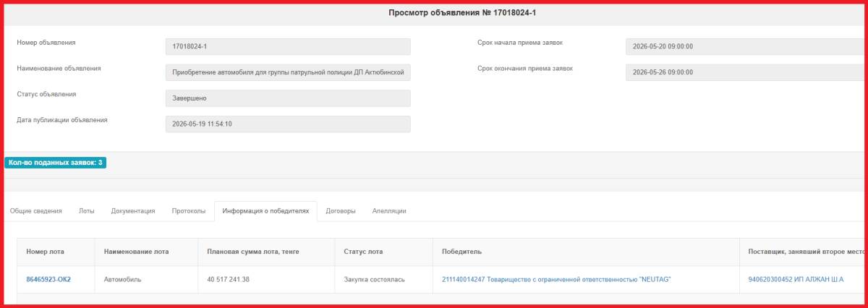Click the Номер лота column header
868x308 pixels.
coord(45,252)
